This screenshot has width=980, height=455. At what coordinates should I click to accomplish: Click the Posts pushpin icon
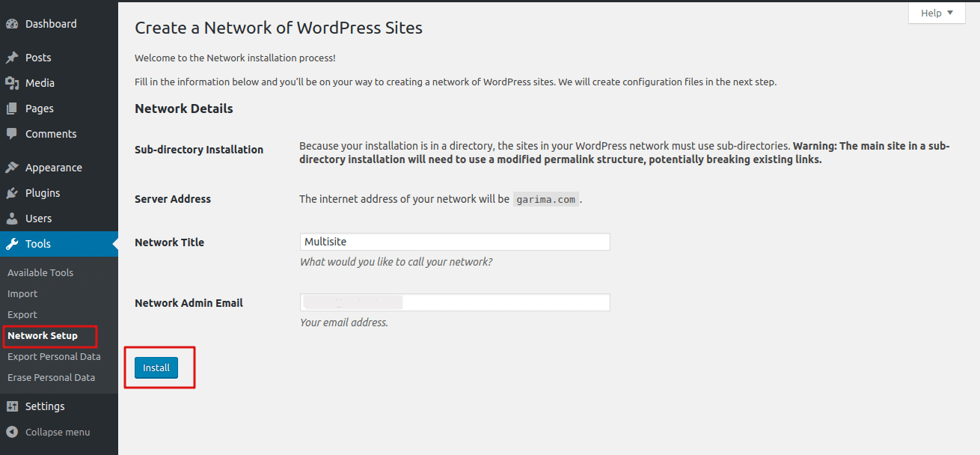point(12,58)
